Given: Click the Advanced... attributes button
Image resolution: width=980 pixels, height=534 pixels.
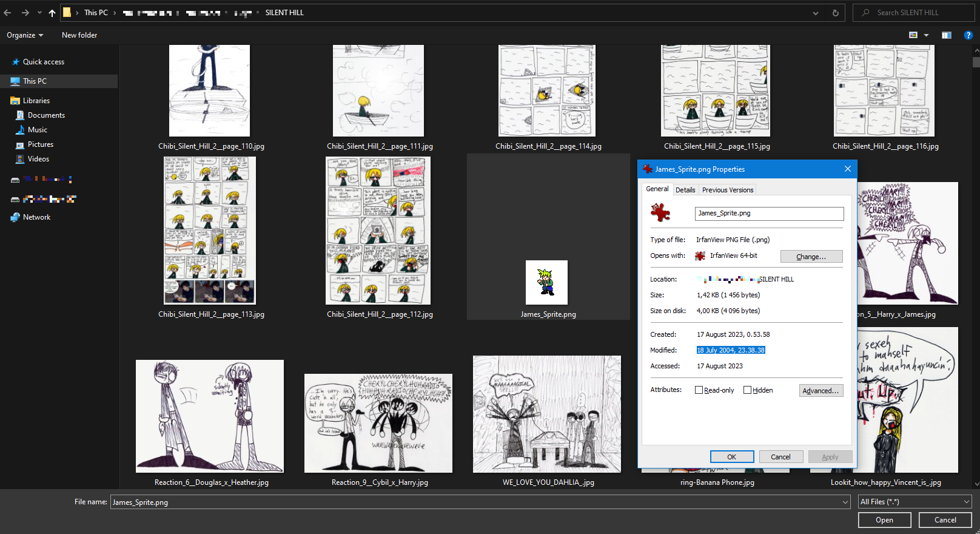Looking at the screenshot, I should 821,391.
